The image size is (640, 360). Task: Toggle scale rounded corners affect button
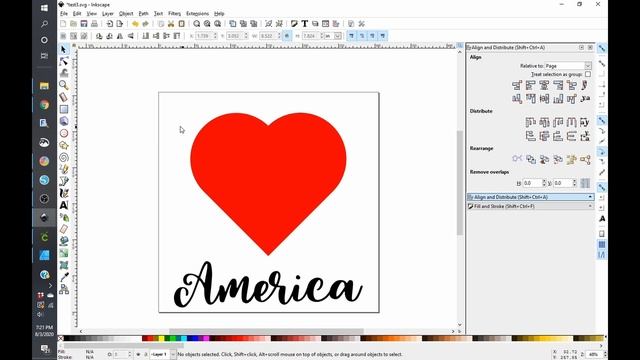(x=362, y=36)
